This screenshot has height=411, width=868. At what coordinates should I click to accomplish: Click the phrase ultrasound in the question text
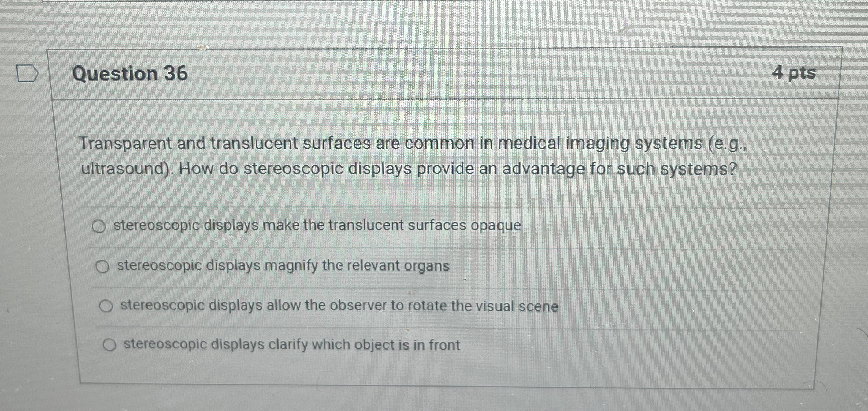[124, 169]
